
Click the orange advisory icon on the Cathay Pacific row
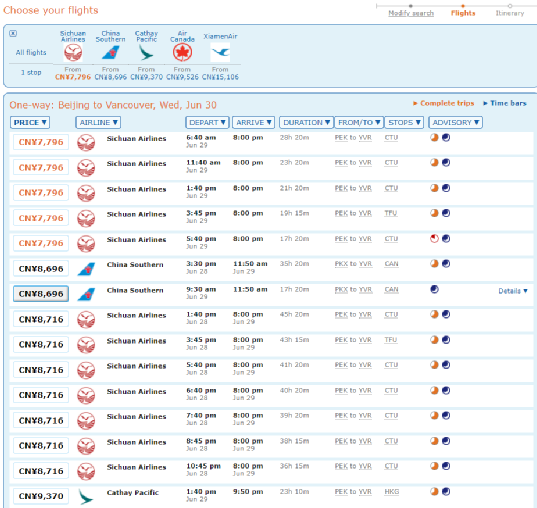(434, 492)
